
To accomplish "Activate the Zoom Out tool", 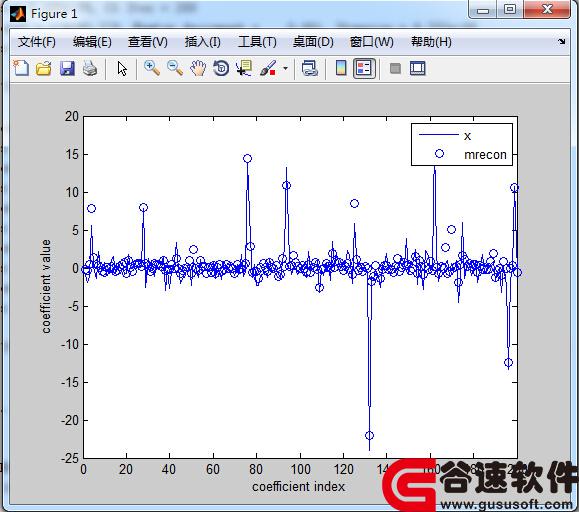I will point(175,68).
